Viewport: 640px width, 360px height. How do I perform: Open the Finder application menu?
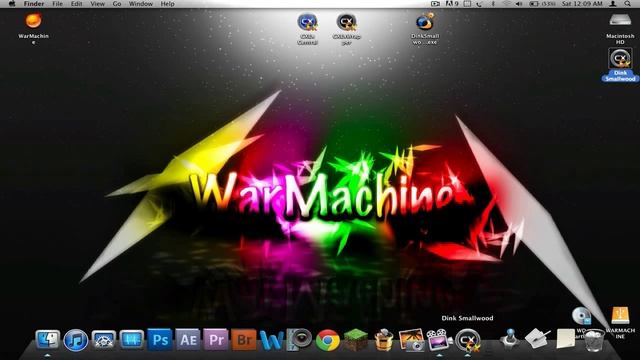34,4
